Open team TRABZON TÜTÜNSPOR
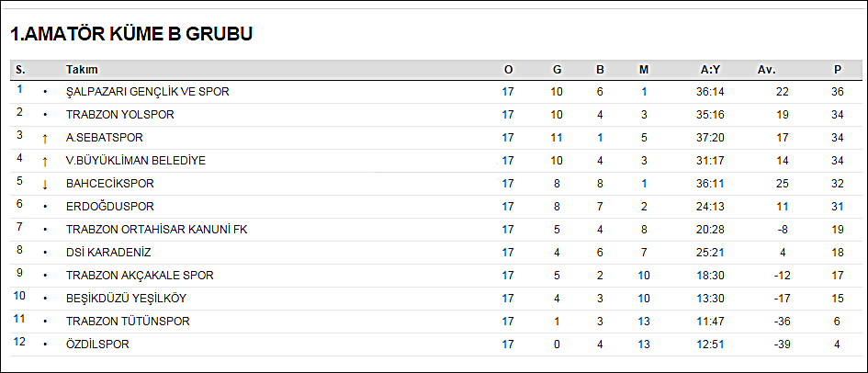 (128, 322)
